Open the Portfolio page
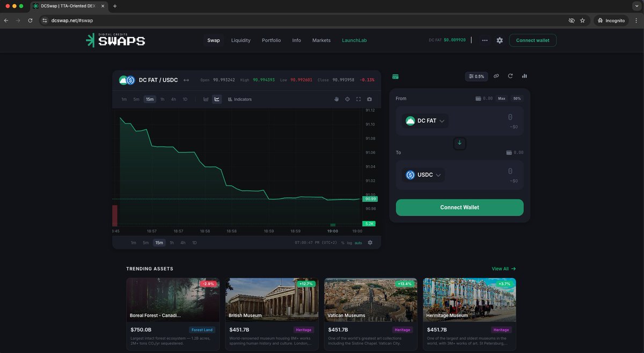Image resolution: width=644 pixels, height=353 pixels. pyautogui.click(x=271, y=40)
